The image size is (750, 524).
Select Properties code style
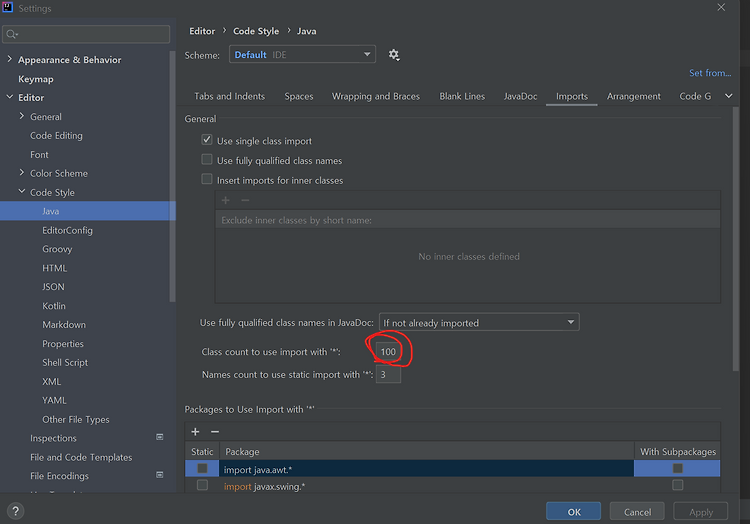click(x=63, y=344)
